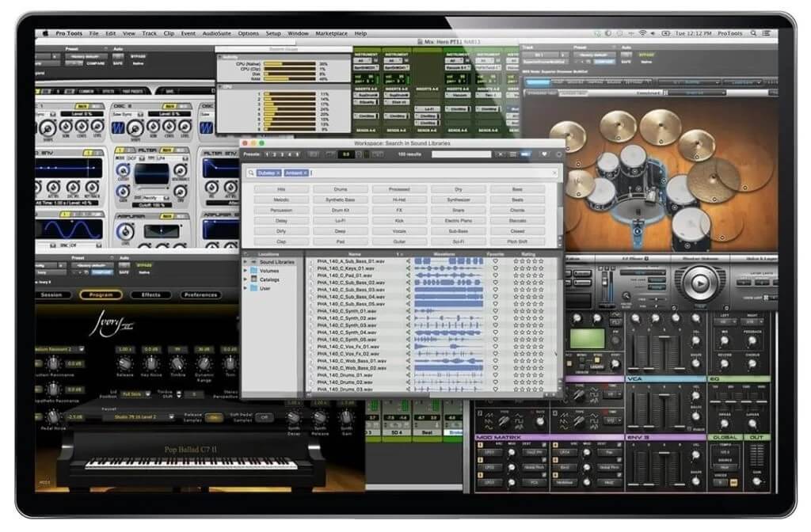This screenshot has height=532, width=811.
Task: Expand the Catalogs location
Action: 246,279
